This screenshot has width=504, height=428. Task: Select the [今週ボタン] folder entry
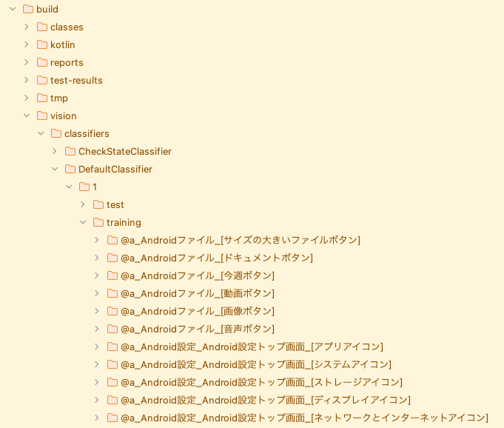pos(198,275)
